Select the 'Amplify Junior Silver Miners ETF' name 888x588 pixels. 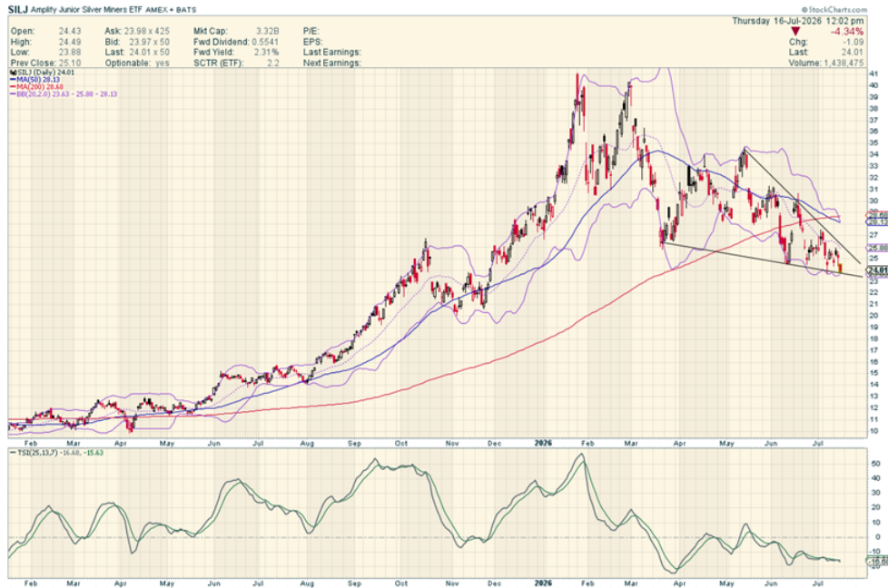point(86,10)
